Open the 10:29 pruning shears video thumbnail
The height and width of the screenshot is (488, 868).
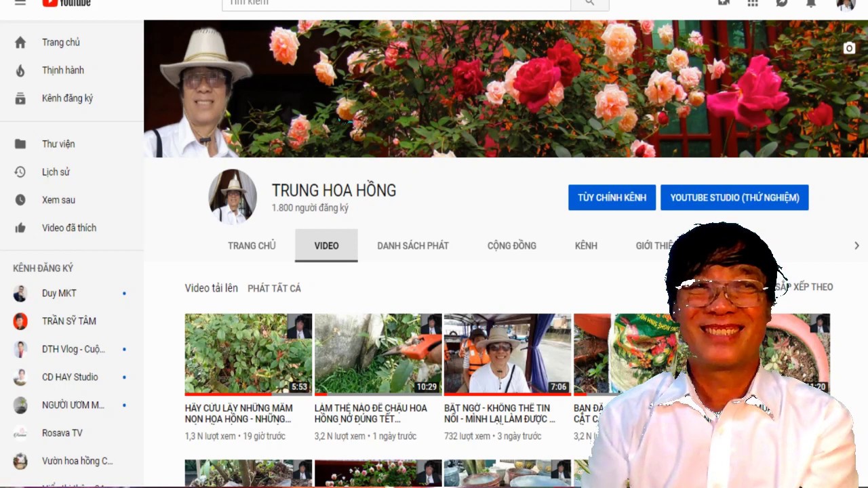point(378,354)
